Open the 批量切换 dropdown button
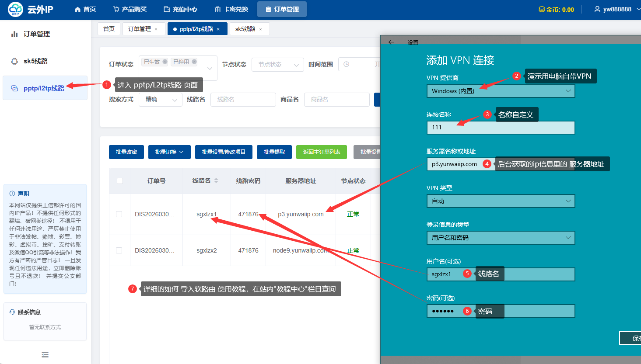The height and width of the screenshot is (364, 641). tap(169, 152)
